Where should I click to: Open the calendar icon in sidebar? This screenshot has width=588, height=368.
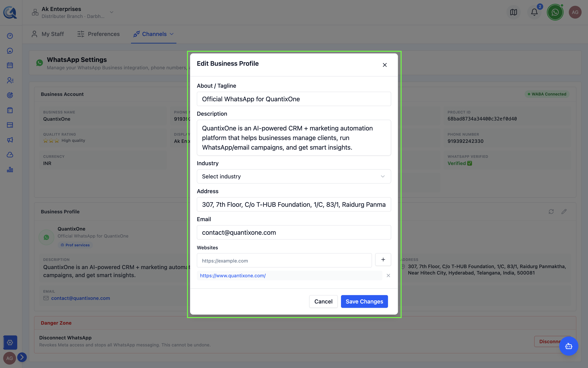[10, 66]
